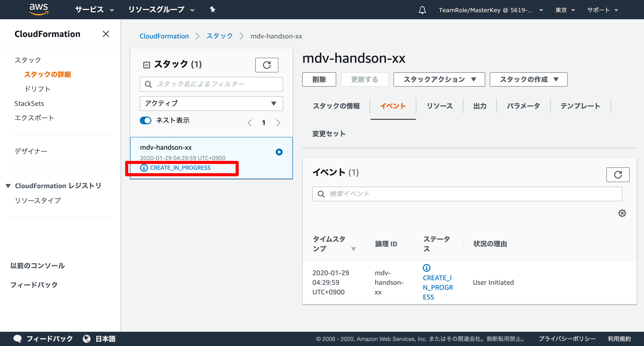Collapse CloudFormation レジストリ section
Viewport: 644px width, 346px height.
pyautogui.click(x=8, y=186)
